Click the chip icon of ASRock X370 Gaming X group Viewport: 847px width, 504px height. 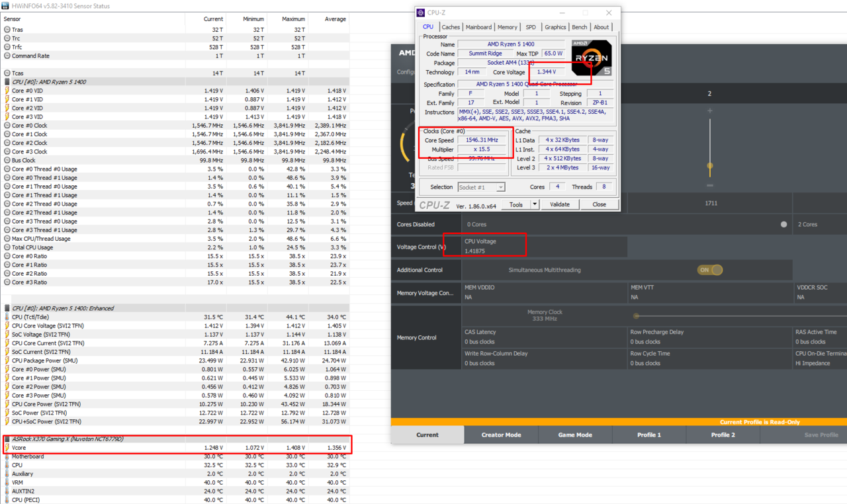point(7,439)
